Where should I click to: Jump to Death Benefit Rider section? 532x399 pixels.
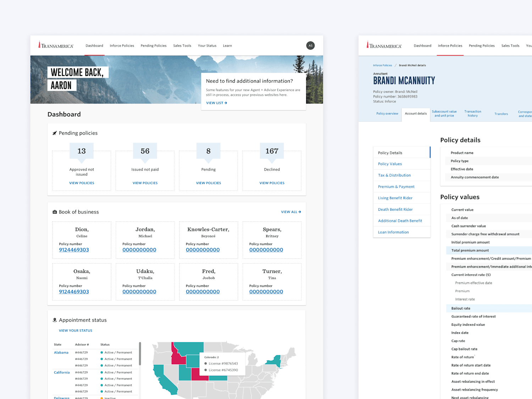coord(402,209)
